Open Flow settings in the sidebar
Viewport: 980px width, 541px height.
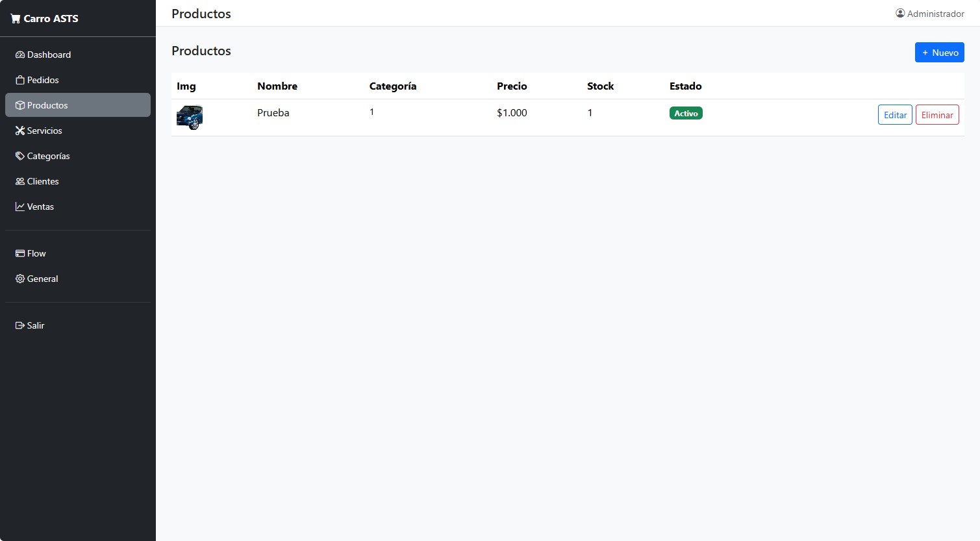tap(78, 253)
